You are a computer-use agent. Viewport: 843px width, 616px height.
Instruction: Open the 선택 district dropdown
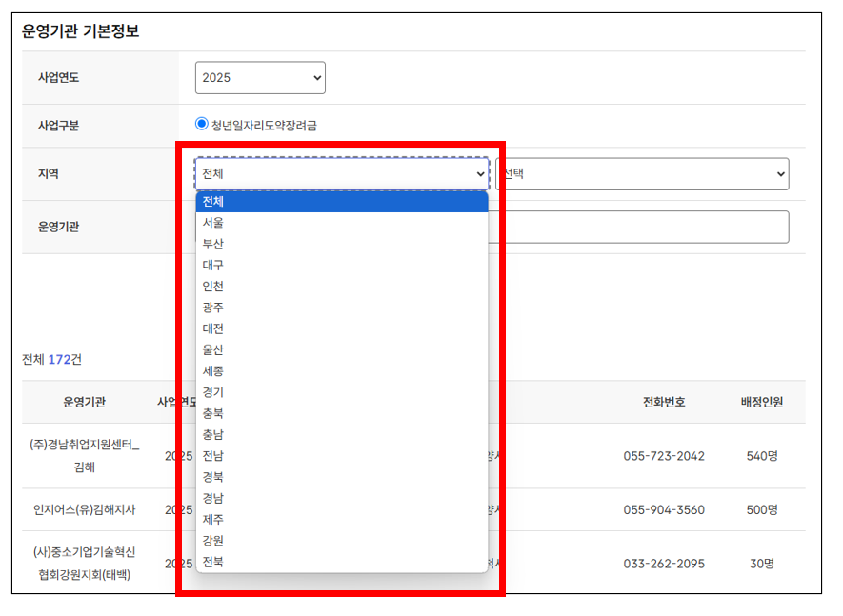(x=643, y=174)
